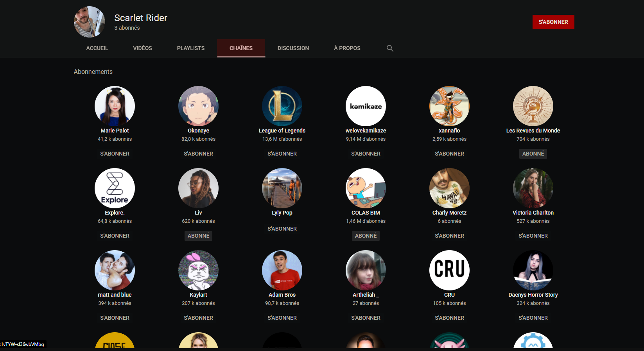Subscribe to Lyly Pop

[x=282, y=229]
